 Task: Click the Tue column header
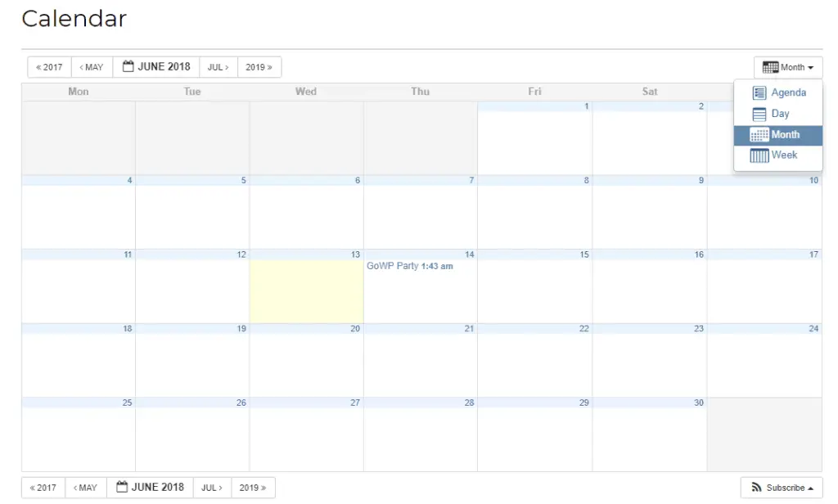[x=192, y=92]
